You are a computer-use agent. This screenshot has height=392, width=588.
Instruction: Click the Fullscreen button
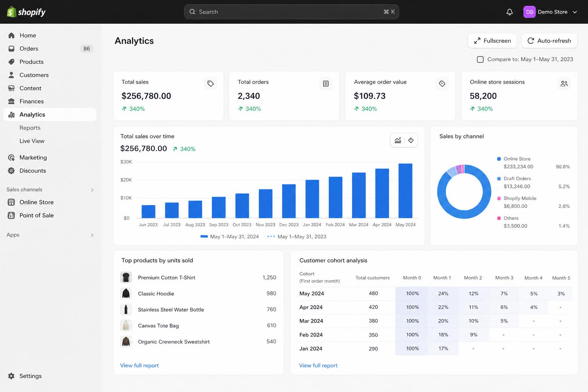coord(492,41)
